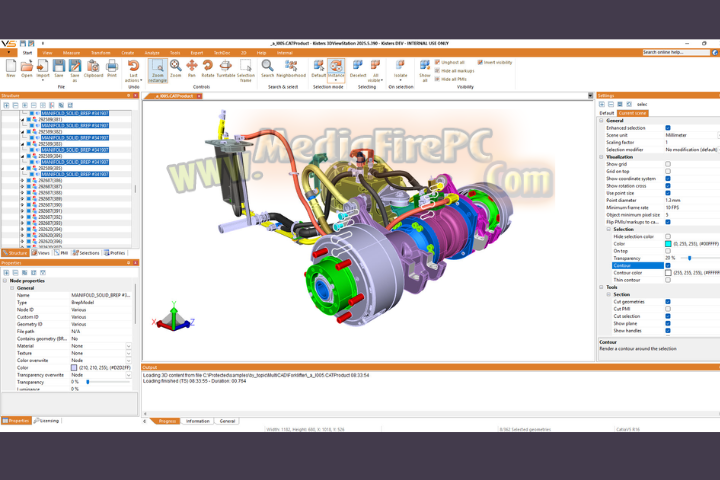Open the Material dropdown

click(129, 346)
